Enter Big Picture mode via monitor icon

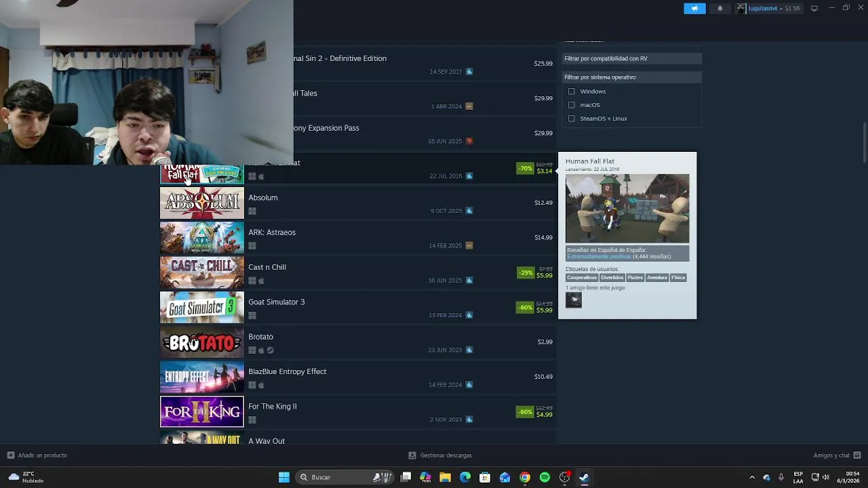coord(814,8)
